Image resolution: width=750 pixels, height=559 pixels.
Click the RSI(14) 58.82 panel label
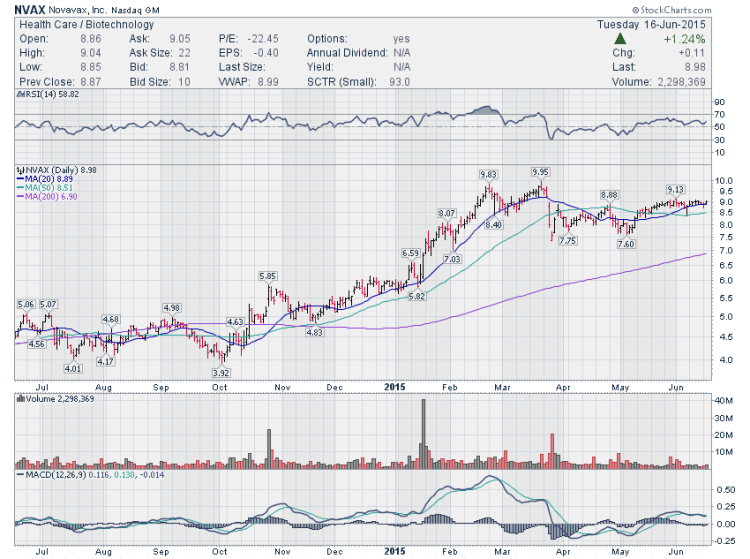(51, 94)
